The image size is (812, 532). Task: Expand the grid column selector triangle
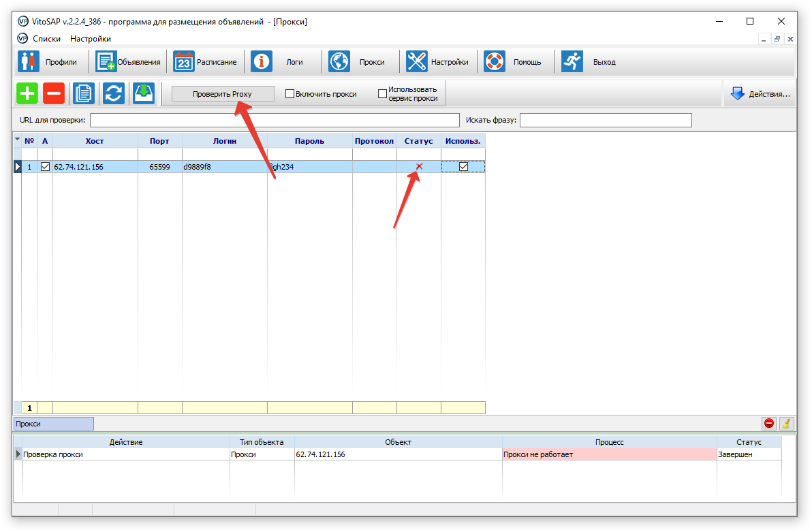(x=18, y=140)
